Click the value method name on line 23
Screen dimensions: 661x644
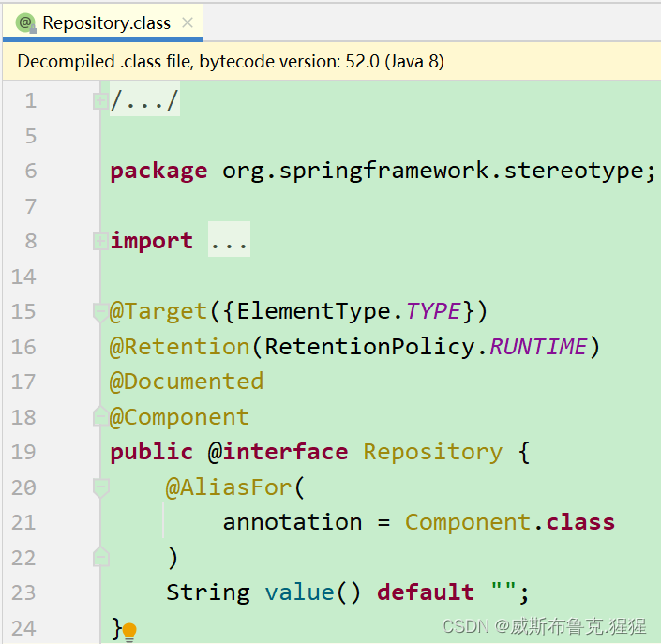point(299,592)
